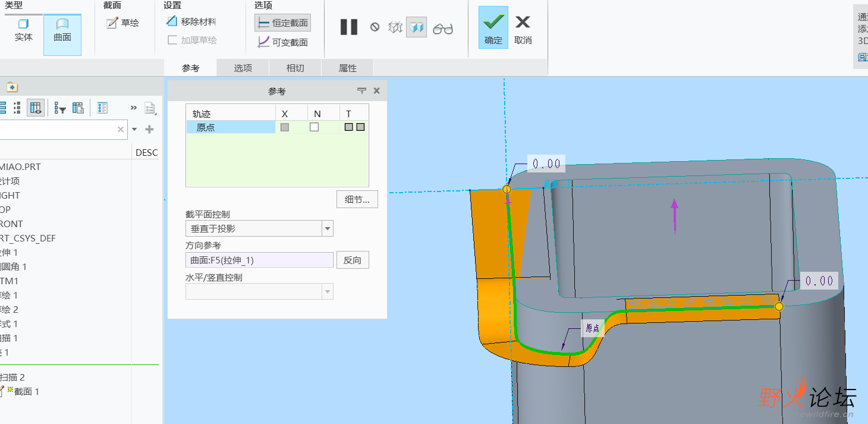Click the model tree list view icon
This screenshot has height=424, width=868.
[x=2, y=108]
